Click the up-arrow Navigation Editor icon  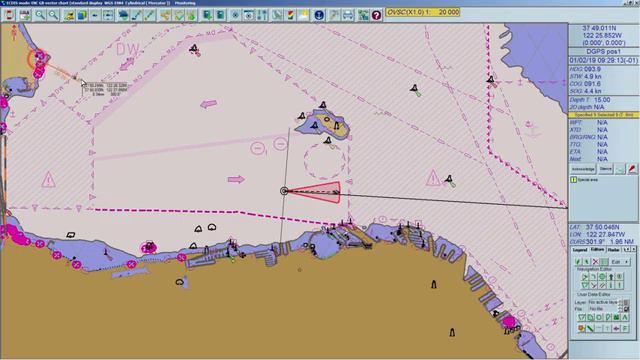click(x=611, y=277)
